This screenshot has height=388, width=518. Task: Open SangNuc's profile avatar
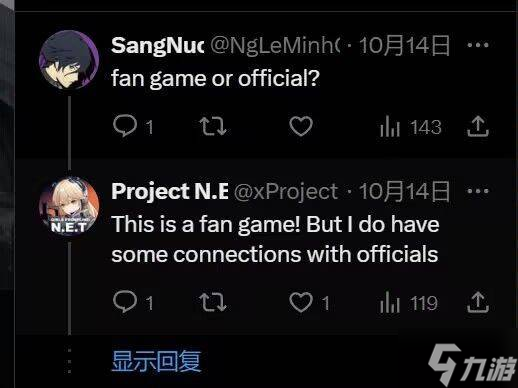(69, 60)
